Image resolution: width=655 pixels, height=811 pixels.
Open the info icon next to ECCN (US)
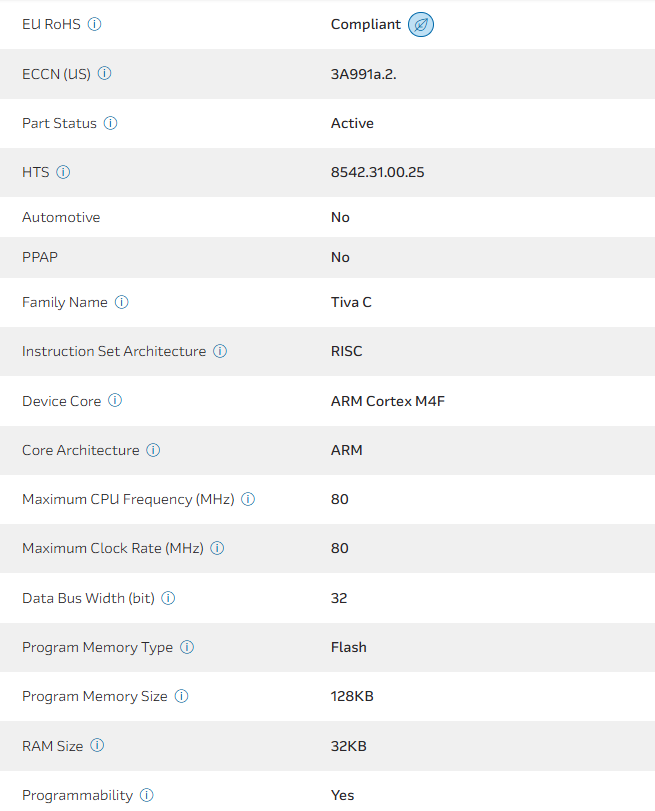coord(105,73)
